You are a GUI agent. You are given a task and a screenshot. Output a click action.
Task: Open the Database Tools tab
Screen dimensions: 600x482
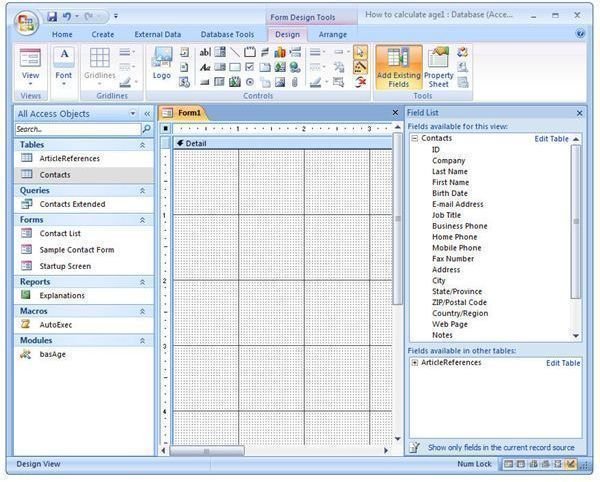227,34
